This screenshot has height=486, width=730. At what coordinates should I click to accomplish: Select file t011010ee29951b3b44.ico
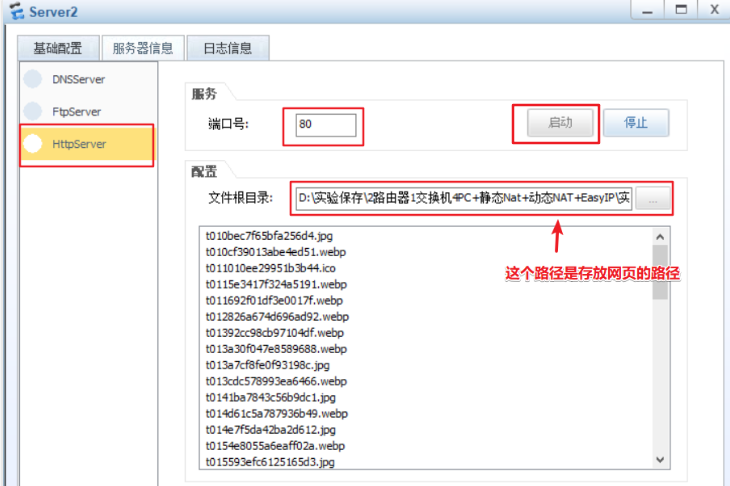click(x=270, y=268)
